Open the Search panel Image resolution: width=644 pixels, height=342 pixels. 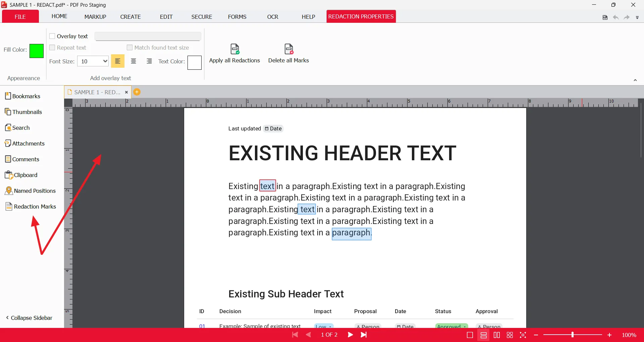[17, 128]
